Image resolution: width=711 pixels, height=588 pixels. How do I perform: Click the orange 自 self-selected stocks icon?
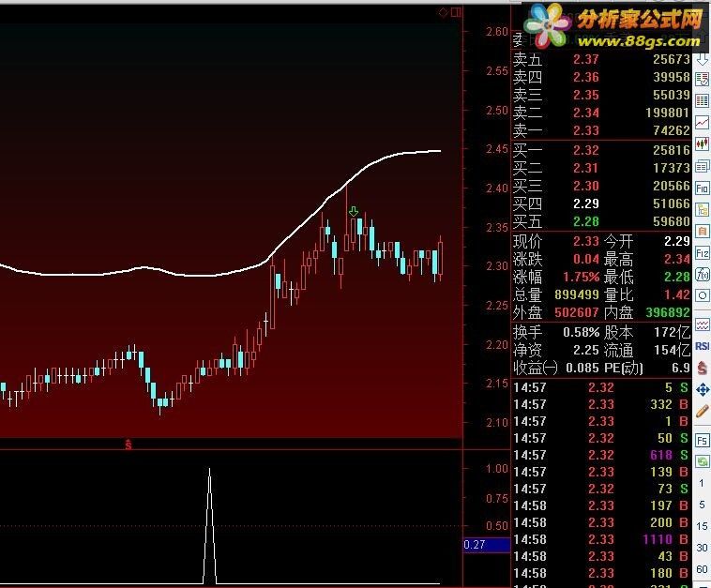702,232
